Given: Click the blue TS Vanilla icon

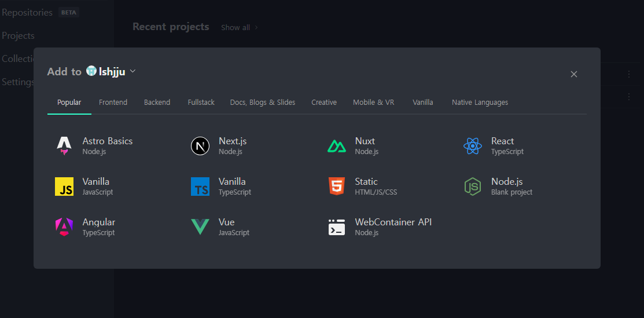Looking at the screenshot, I should tap(200, 187).
